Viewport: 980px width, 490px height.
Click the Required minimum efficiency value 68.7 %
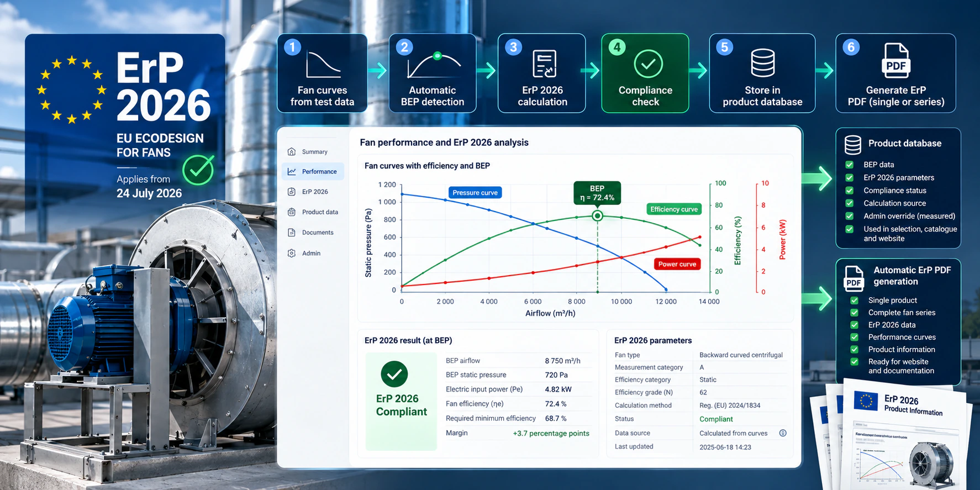[x=556, y=419]
